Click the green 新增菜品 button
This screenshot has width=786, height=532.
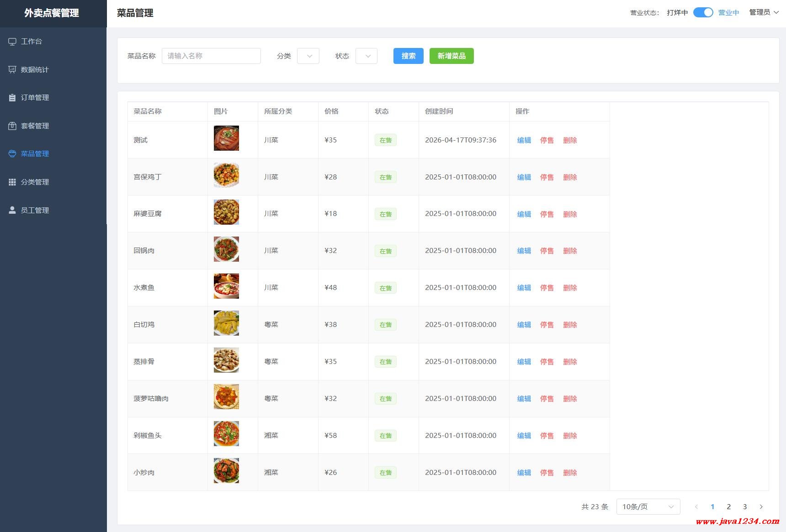coord(451,56)
